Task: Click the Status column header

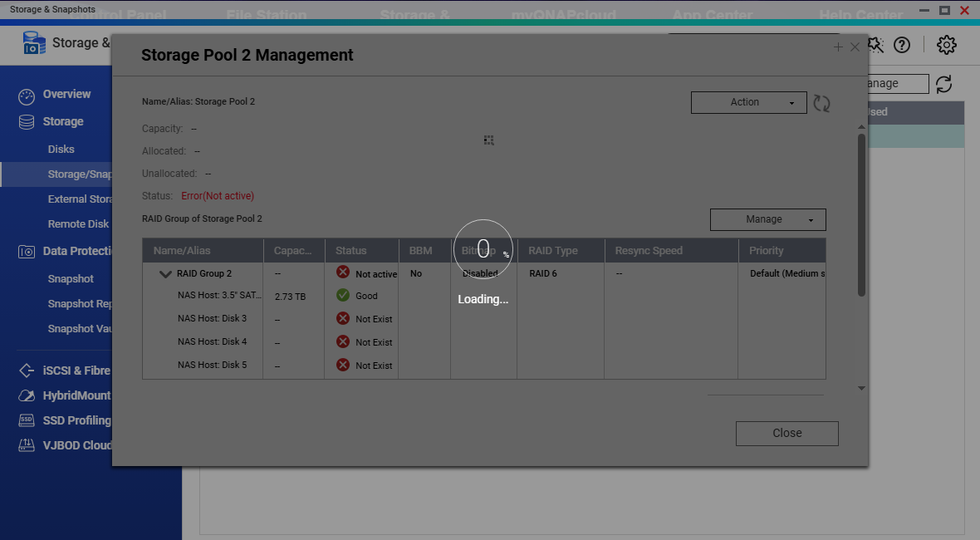Action: pos(351,250)
